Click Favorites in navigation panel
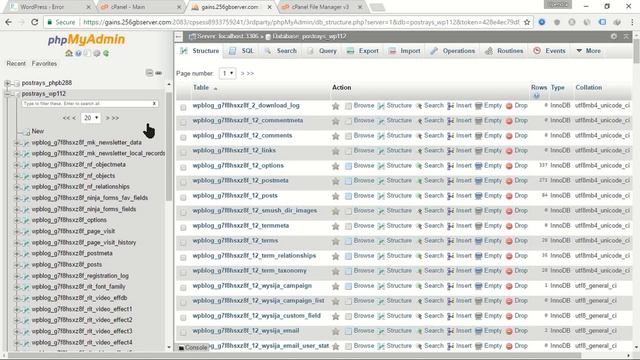The height and width of the screenshot is (360, 640). point(44,64)
